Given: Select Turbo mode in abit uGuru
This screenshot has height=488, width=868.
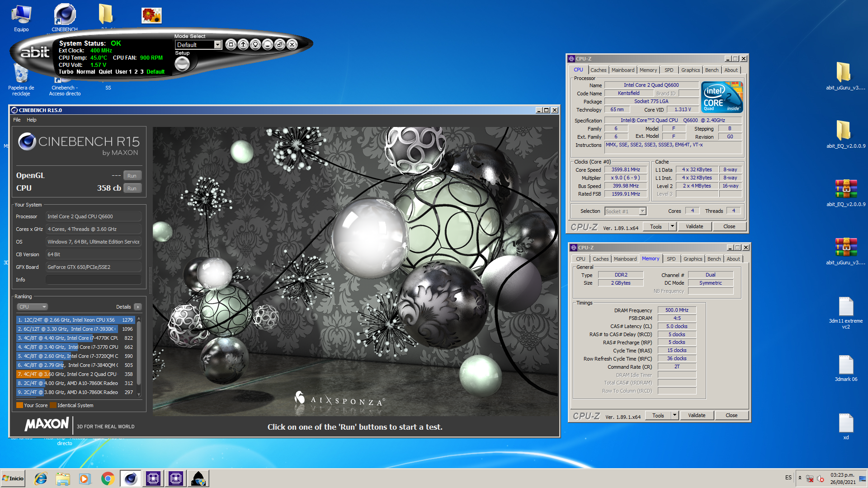Looking at the screenshot, I should click(x=66, y=72).
